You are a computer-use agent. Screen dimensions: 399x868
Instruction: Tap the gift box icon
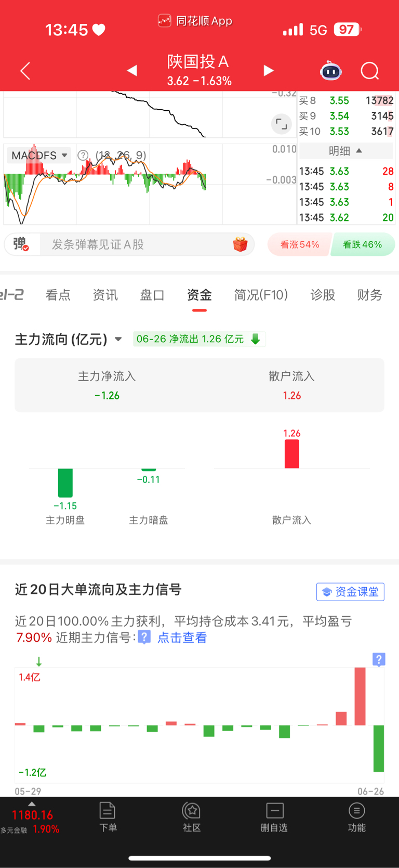click(x=240, y=244)
